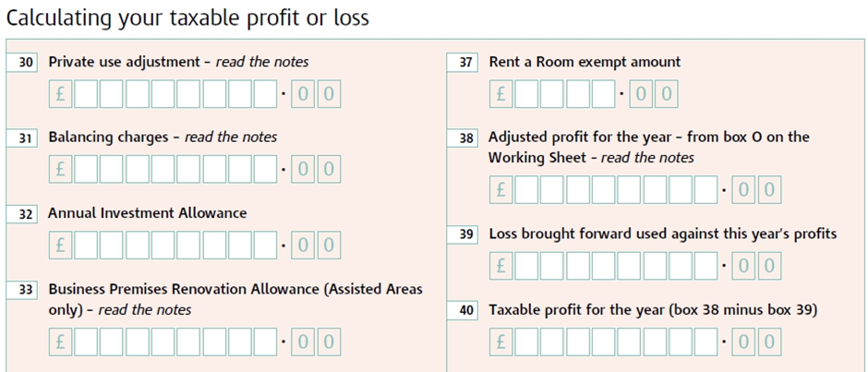Click the pence boxes for Rent a Room

654,94
